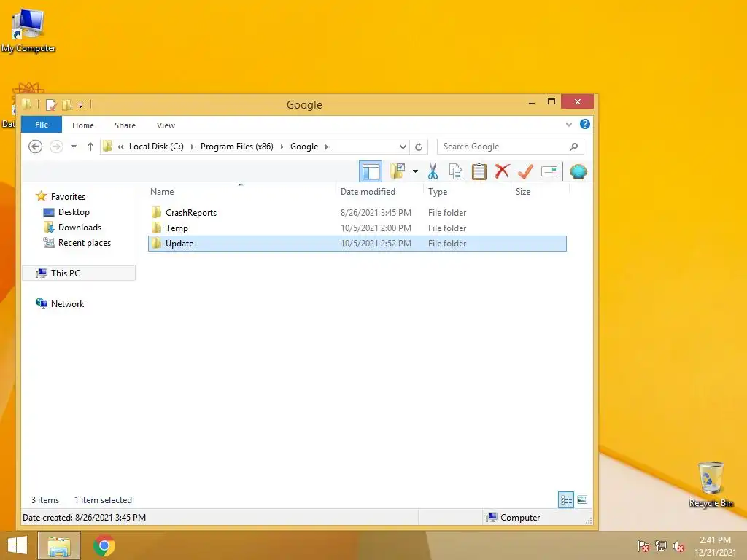Click the red X Delete icon

click(502, 171)
